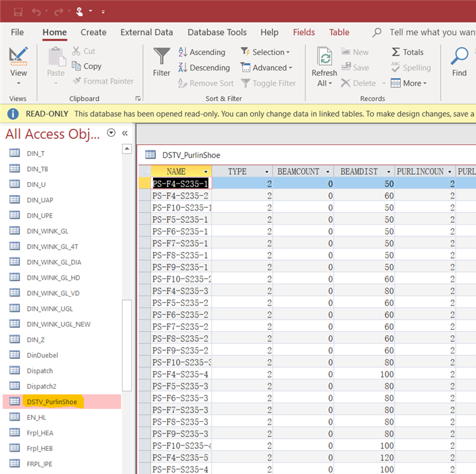Sort Descending
The height and width of the screenshot is (474, 476).
pos(204,68)
